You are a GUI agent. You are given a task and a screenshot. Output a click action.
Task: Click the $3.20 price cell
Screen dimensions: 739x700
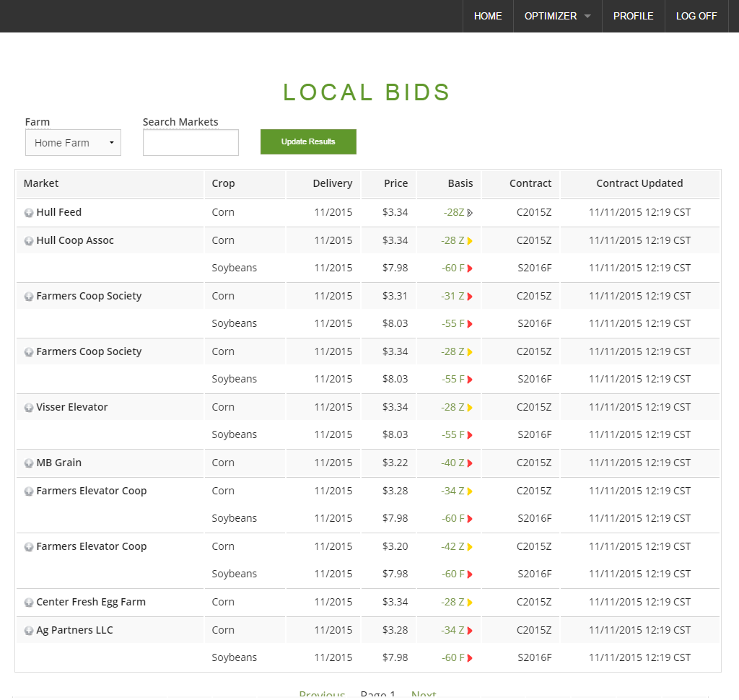click(x=395, y=546)
